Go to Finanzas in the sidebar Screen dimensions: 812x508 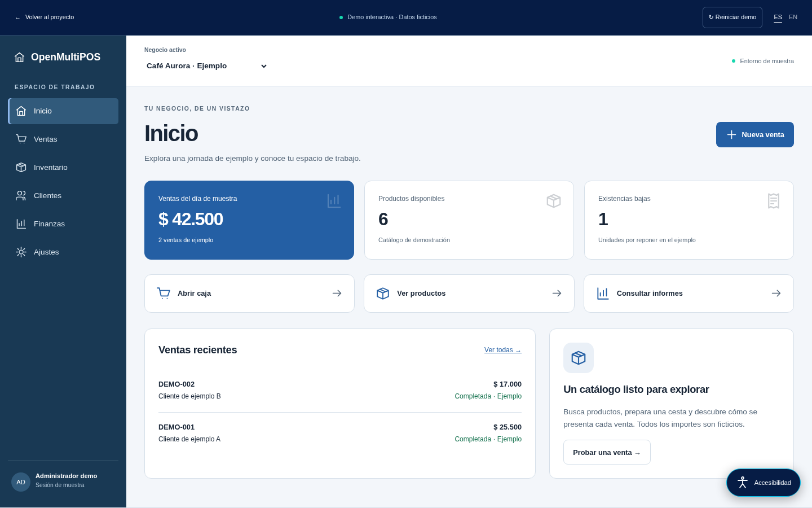click(x=63, y=224)
